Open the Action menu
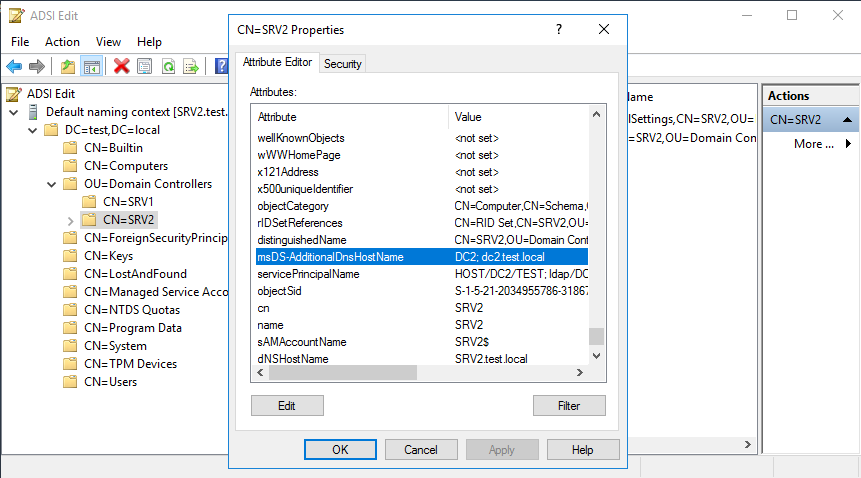 click(62, 42)
